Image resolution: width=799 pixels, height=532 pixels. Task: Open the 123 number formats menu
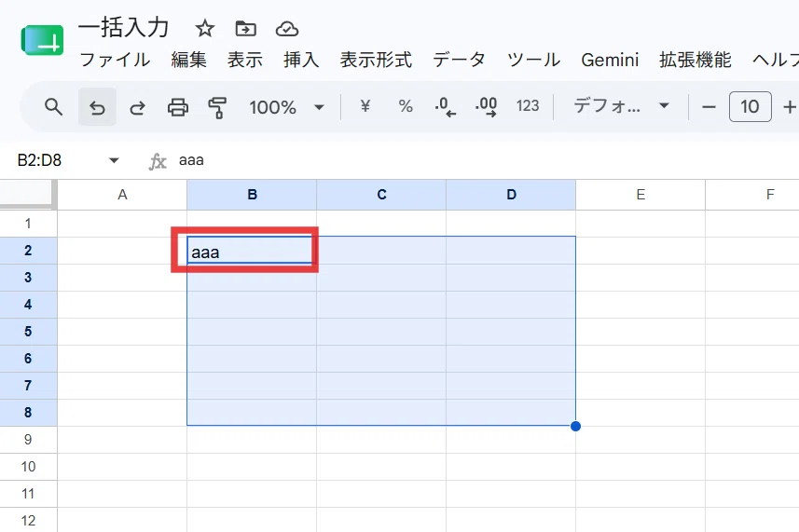(x=528, y=106)
